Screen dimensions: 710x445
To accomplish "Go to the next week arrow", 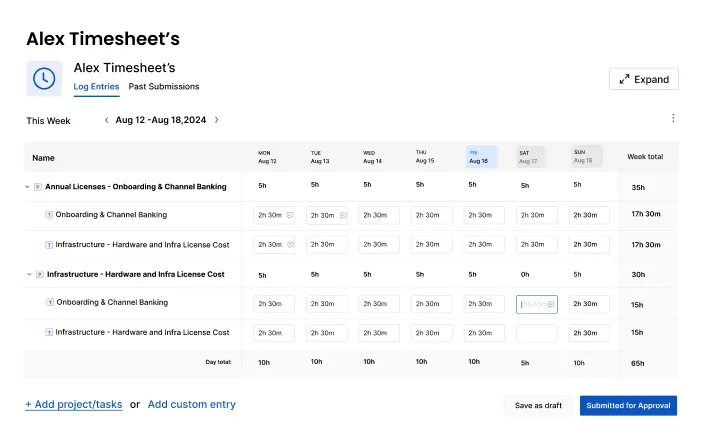I will [x=217, y=120].
